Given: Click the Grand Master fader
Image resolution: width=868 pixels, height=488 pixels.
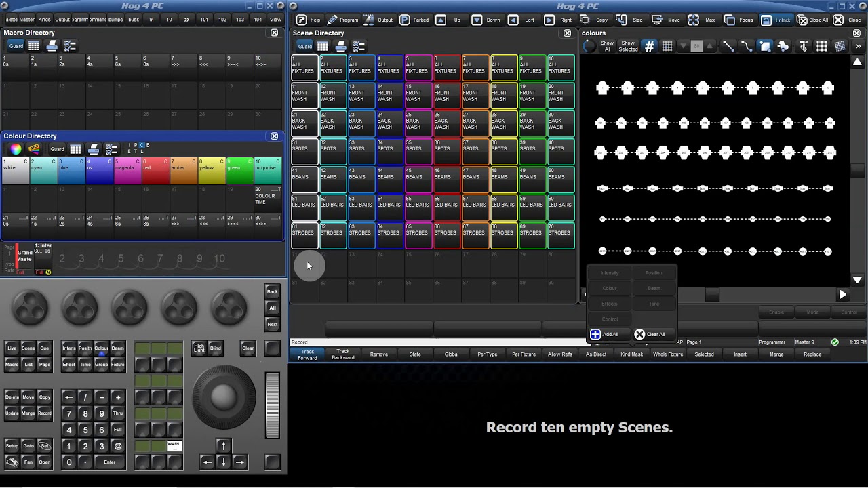Looking at the screenshot, I should (24, 259).
